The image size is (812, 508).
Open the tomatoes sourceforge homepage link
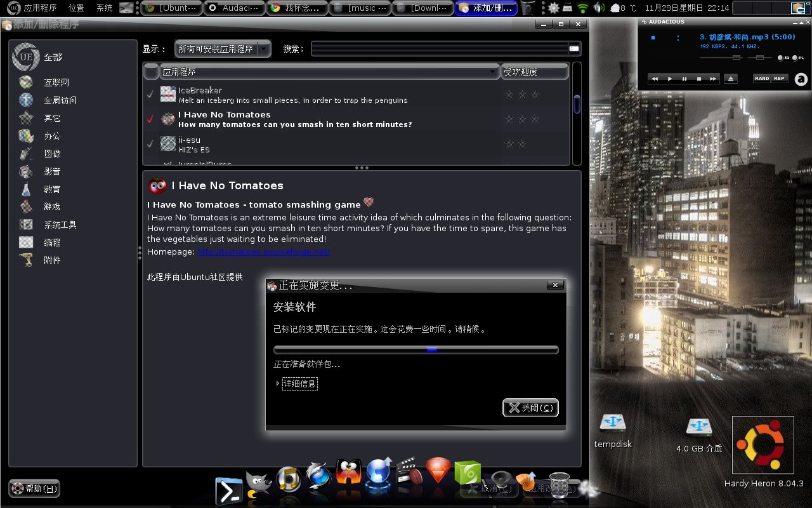[x=263, y=252]
